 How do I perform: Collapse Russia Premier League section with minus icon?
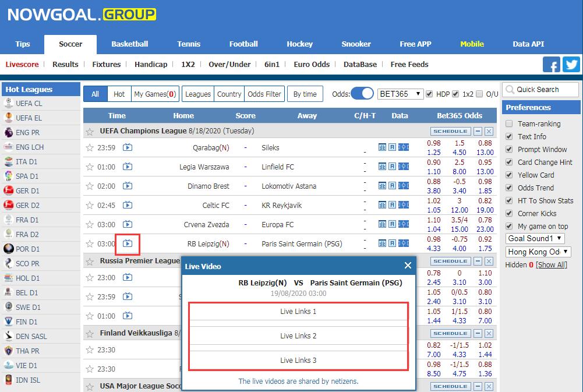click(x=478, y=261)
